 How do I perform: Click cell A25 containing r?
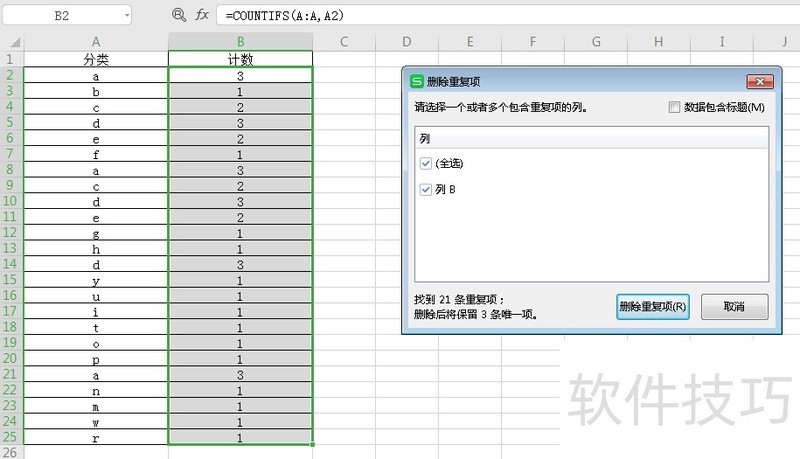click(x=96, y=438)
